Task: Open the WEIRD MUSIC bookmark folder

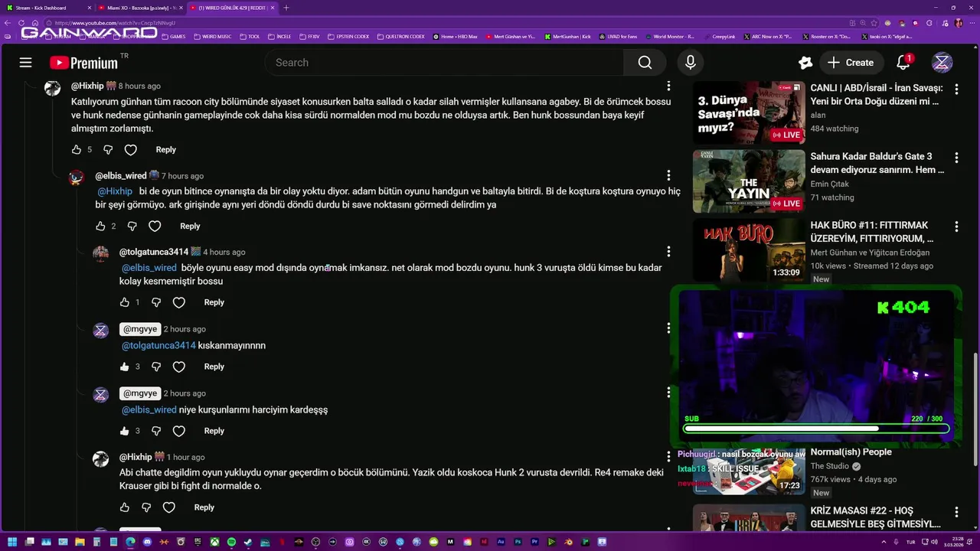Action: (x=212, y=36)
